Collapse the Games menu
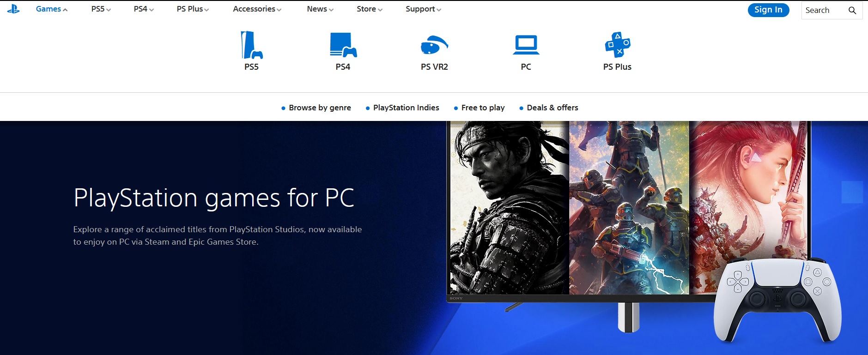The width and height of the screenshot is (868, 355). coord(52,9)
